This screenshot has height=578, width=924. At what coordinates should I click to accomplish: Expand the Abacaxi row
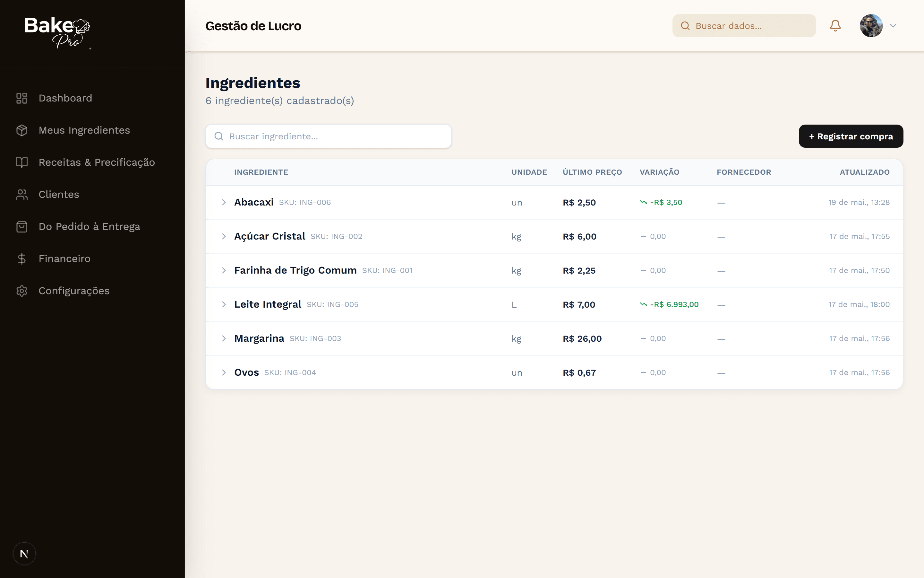coord(224,202)
